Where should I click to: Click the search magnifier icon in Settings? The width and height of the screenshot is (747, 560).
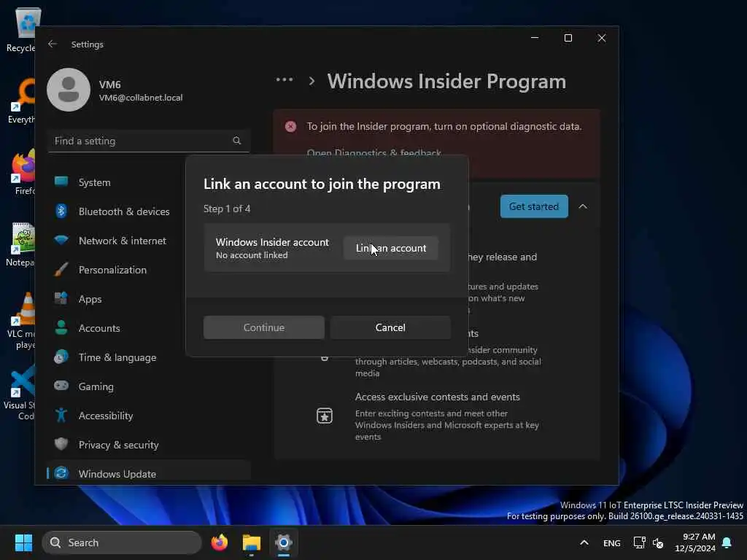point(237,141)
